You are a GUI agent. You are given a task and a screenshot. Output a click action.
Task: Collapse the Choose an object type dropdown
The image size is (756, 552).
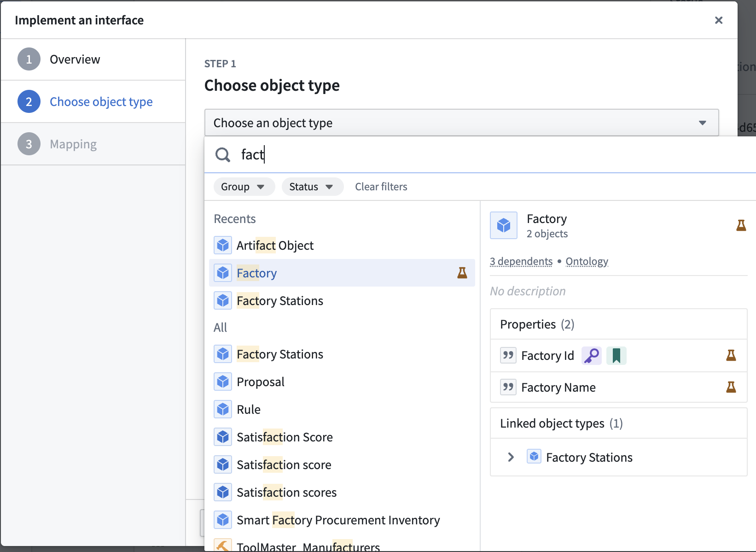click(702, 123)
